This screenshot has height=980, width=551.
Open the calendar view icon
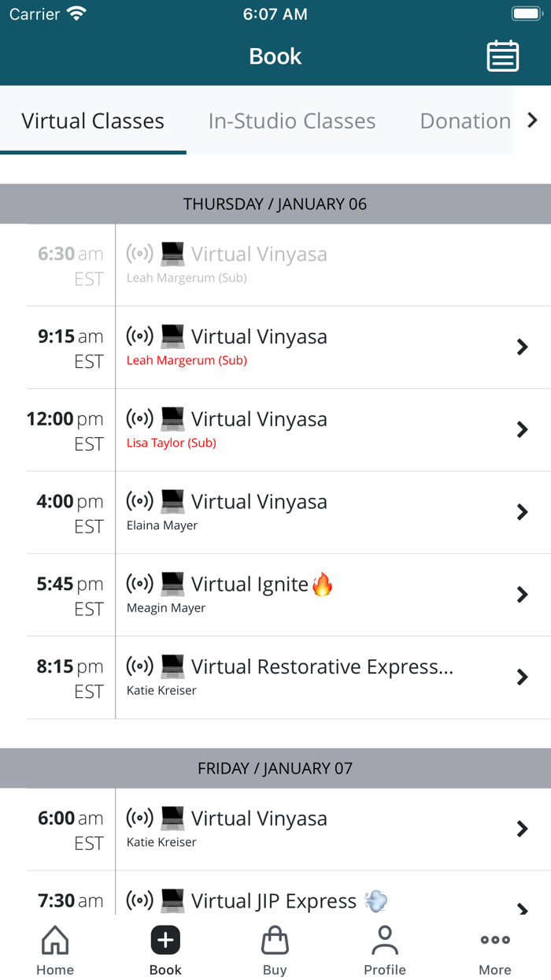click(x=502, y=56)
